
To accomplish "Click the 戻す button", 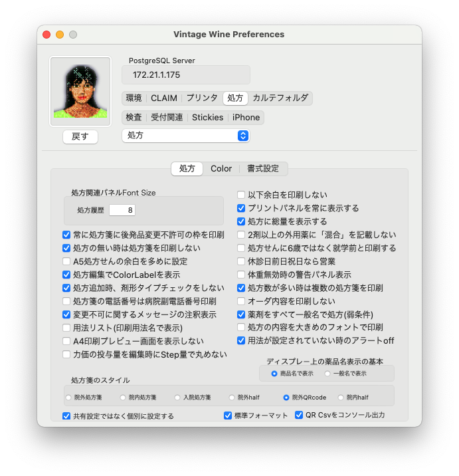I will pos(80,136).
